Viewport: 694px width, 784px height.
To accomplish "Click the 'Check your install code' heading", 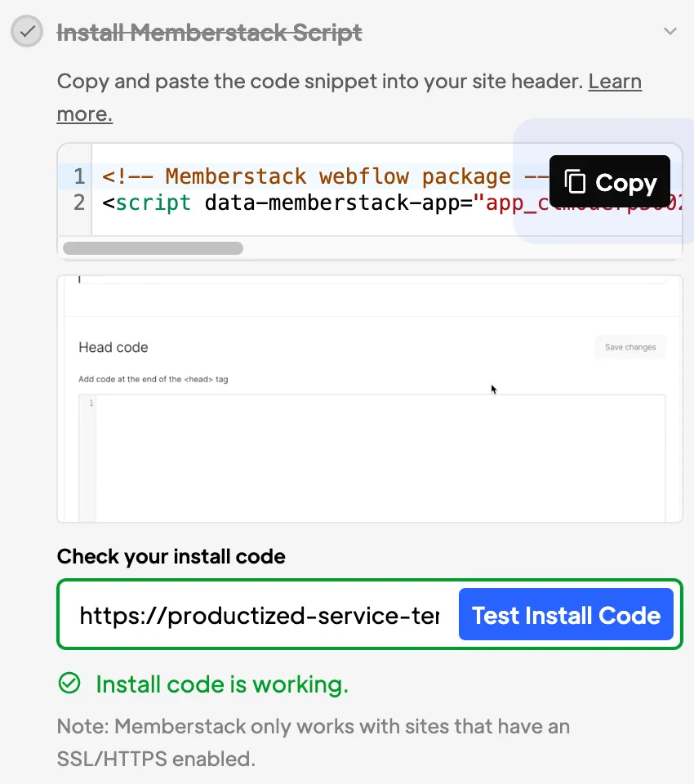I will point(171,556).
